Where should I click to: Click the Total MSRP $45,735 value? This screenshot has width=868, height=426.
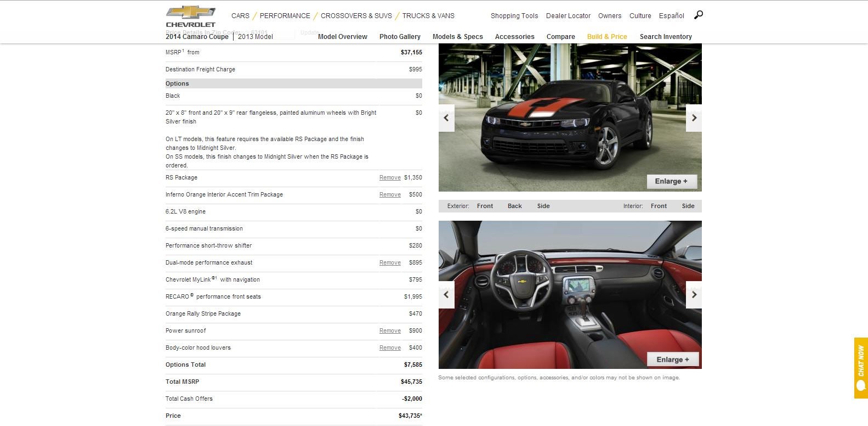tap(411, 382)
